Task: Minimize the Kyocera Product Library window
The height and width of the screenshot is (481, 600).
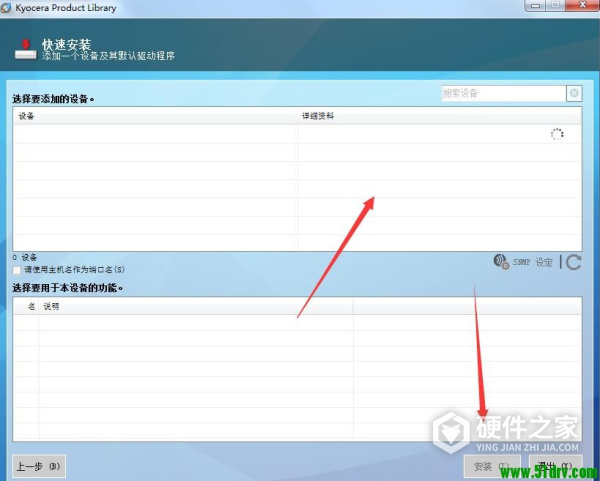Action: (536, 5)
